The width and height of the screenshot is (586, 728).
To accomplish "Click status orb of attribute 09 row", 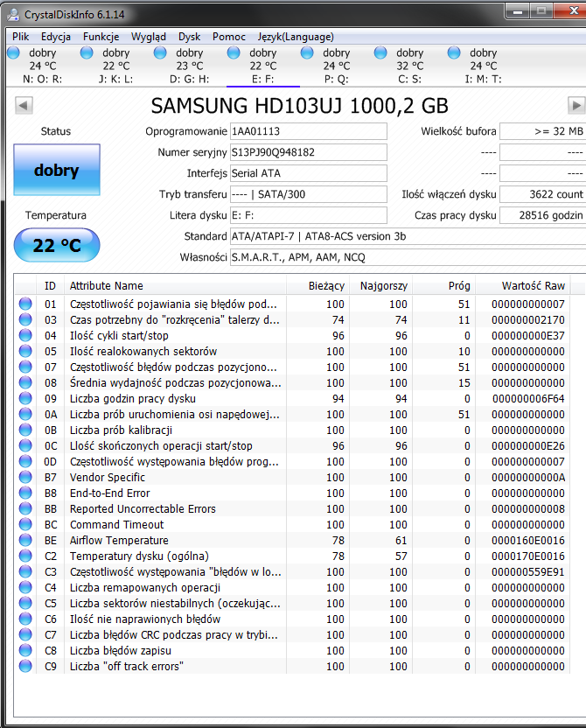I will (25, 398).
